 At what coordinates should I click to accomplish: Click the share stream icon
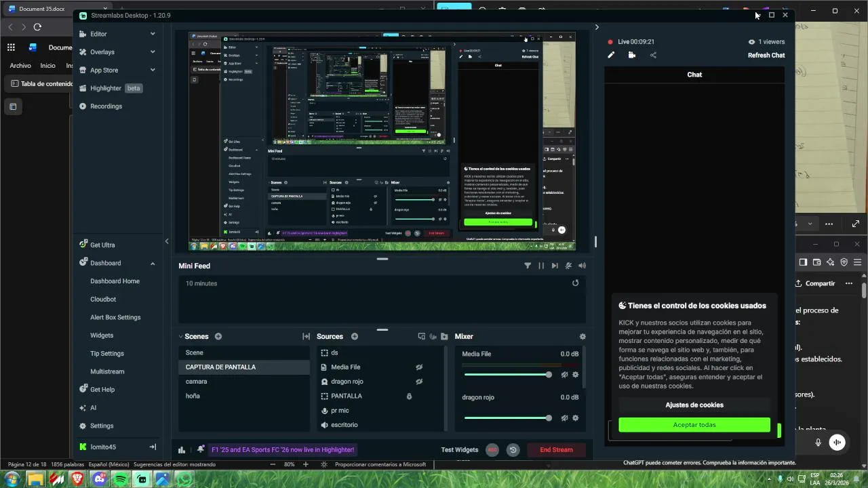653,56
